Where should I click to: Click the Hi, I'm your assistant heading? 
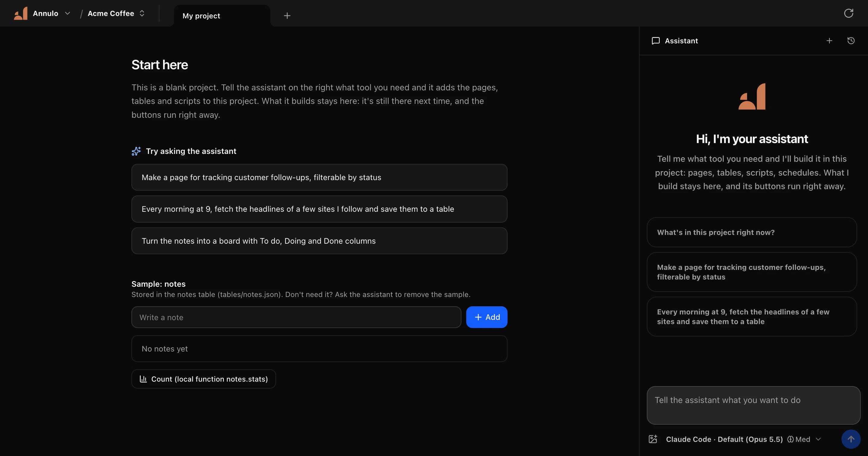[752, 139]
